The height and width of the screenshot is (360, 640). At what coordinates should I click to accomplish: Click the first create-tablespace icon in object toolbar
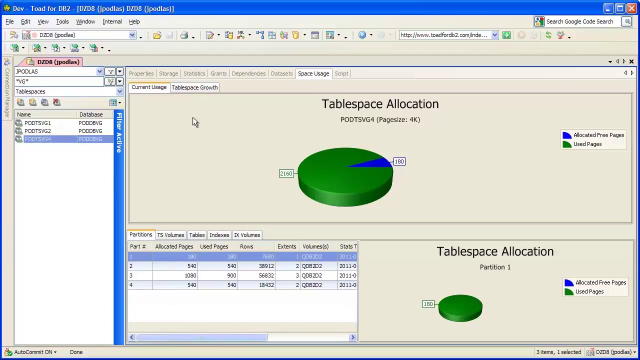[x=21, y=102]
